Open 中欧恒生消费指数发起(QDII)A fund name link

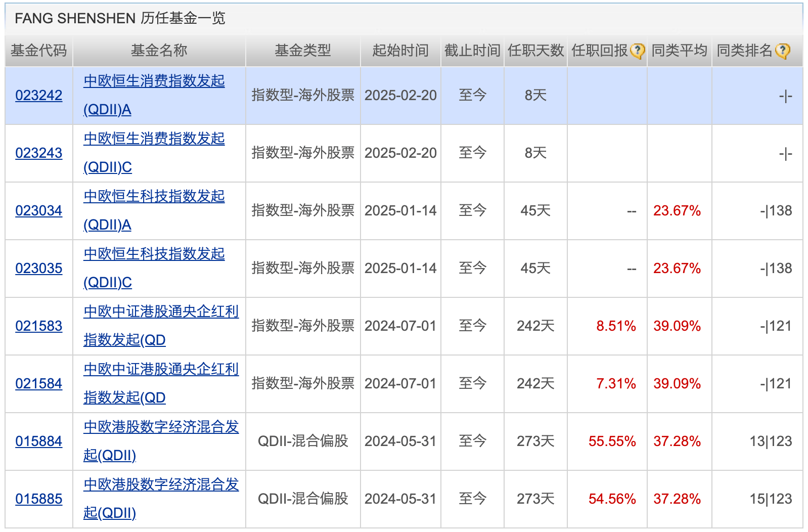tap(154, 81)
